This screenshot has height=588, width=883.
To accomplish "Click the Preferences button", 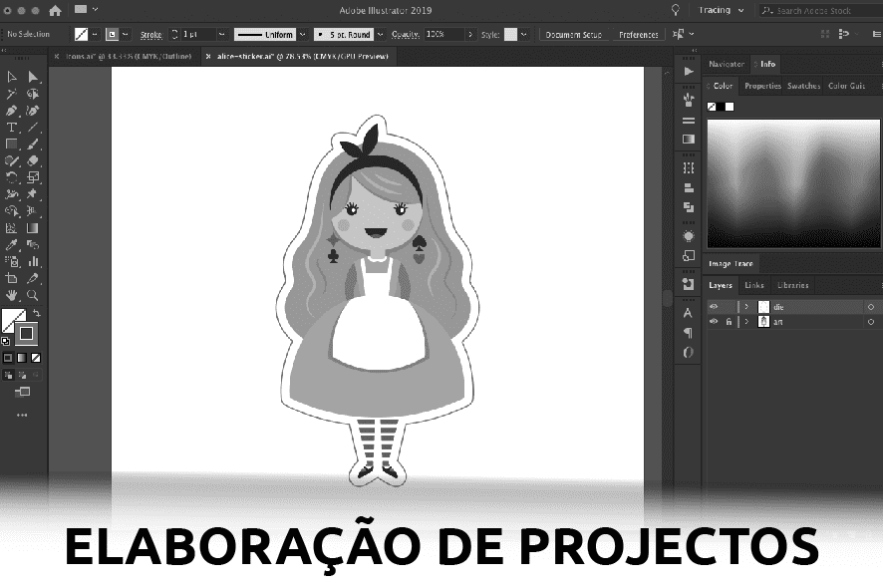I will 638,34.
